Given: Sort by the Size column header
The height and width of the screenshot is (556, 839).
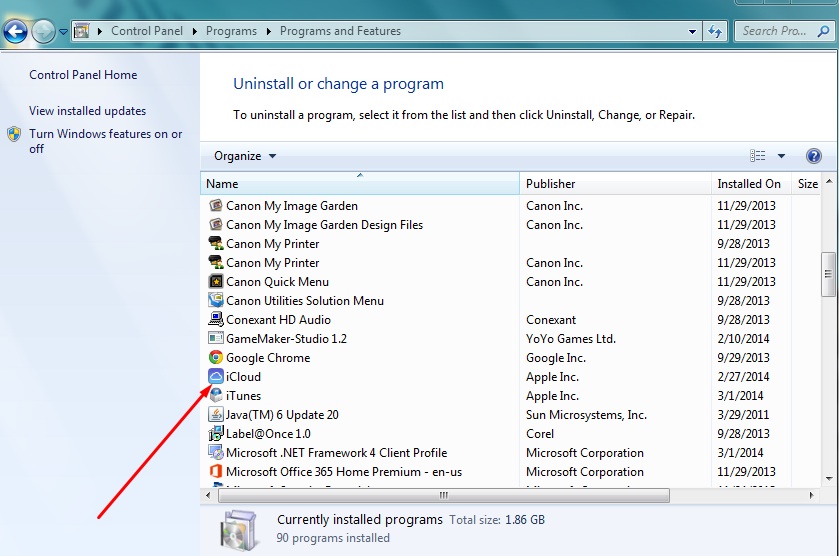Looking at the screenshot, I should pos(806,184).
